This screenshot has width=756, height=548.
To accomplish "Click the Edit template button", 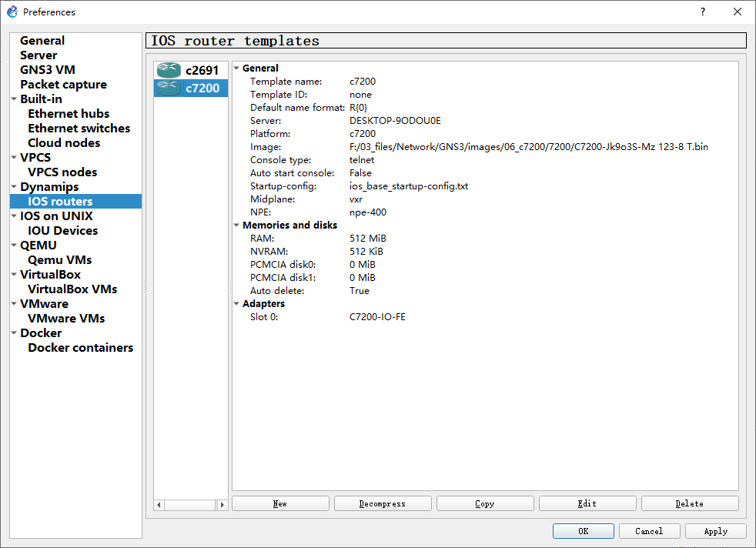I will tap(587, 503).
